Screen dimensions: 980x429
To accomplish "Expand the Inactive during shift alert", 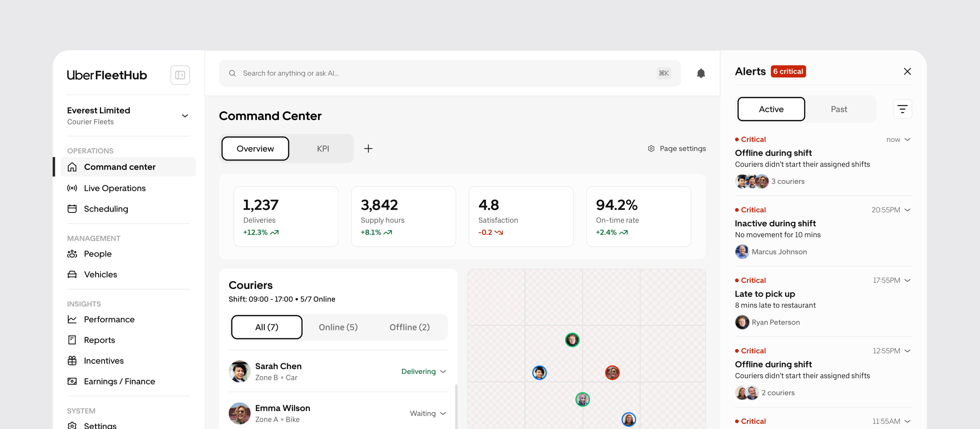I will point(907,210).
